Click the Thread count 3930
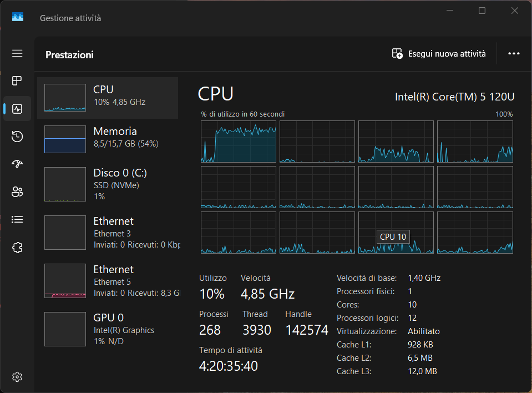 pos(257,330)
